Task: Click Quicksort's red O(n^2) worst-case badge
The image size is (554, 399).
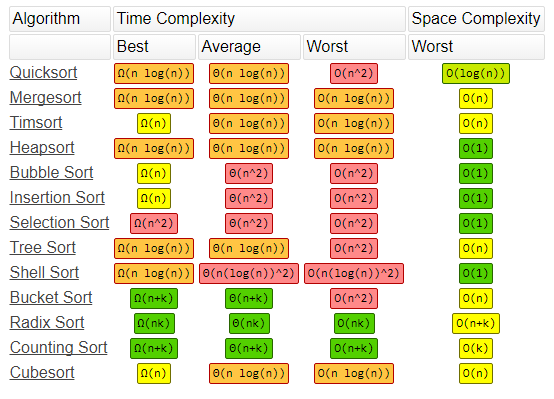Action: coord(354,74)
